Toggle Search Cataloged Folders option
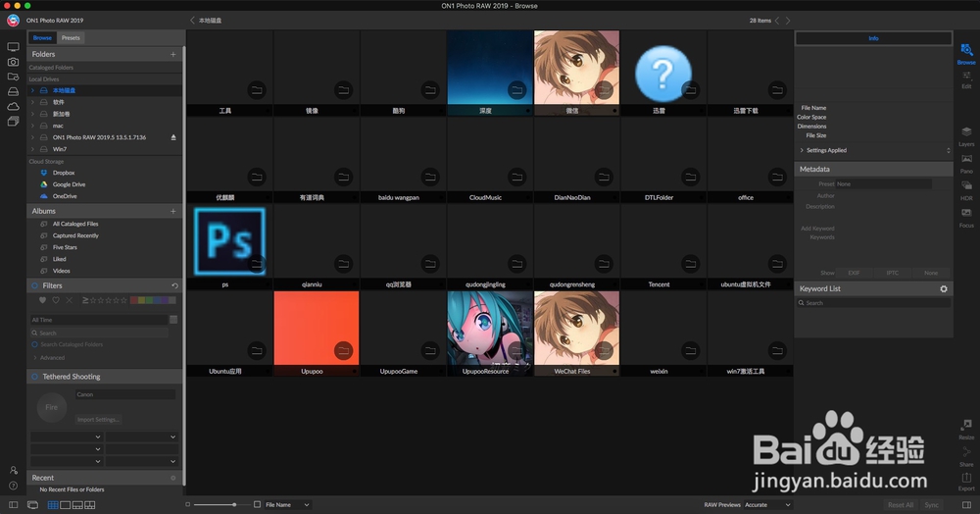 point(35,344)
